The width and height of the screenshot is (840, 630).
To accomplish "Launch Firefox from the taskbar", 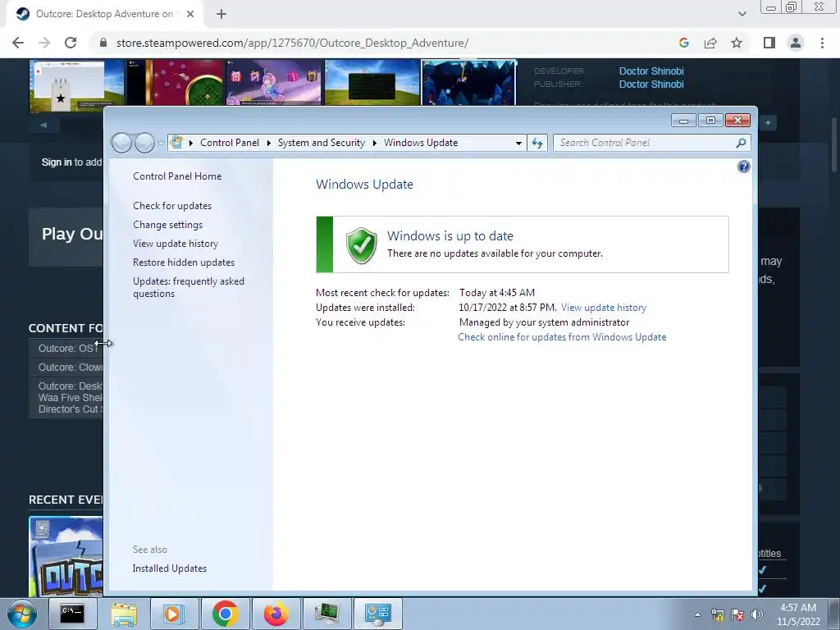I will click(276, 614).
